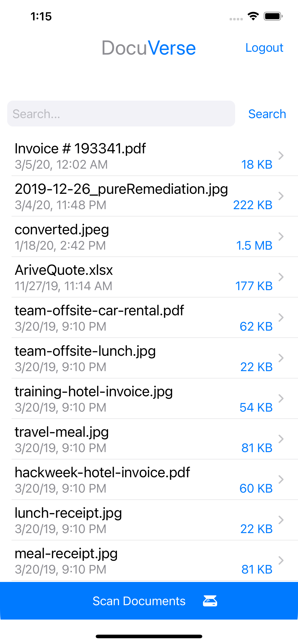Screen dimensions: 298x644
Task: Focus the Search text field
Action: (x=121, y=114)
